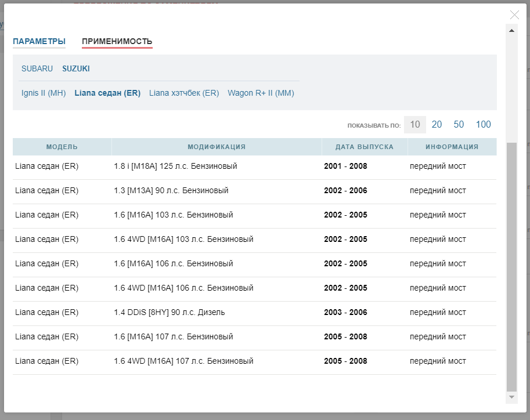Show 20 rows per page

coord(437,124)
